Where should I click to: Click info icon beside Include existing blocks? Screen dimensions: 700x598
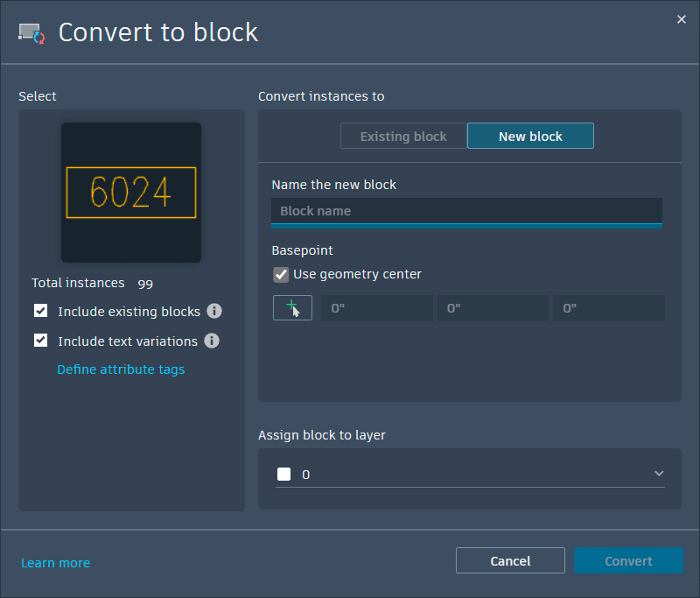[214, 311]
